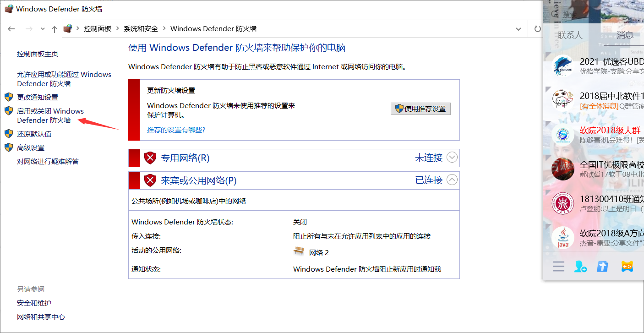Click the 网络 2 bench icon
The width and height of the screenshot is (644, 333).
click(x=299, y=251)
